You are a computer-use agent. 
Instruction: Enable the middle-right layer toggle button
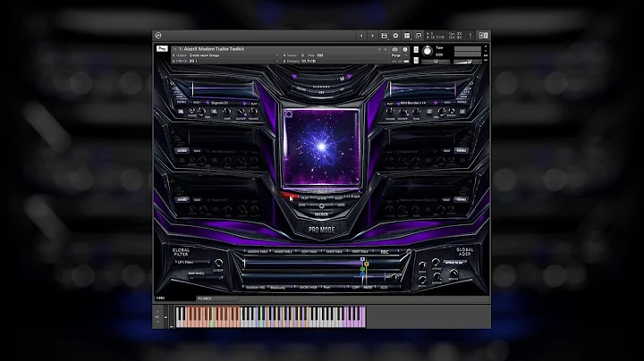[462, 150]
